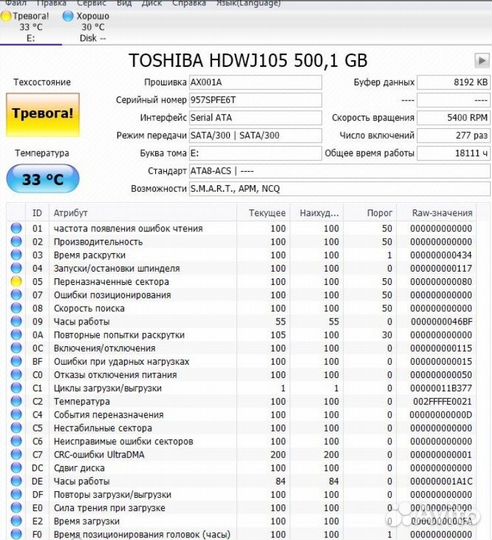
Task: Click the Порог column header
Action: point(370,213)
